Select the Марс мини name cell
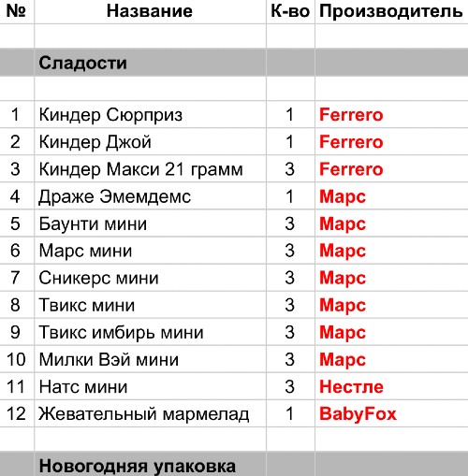468x476 pixels. point(150,251)
